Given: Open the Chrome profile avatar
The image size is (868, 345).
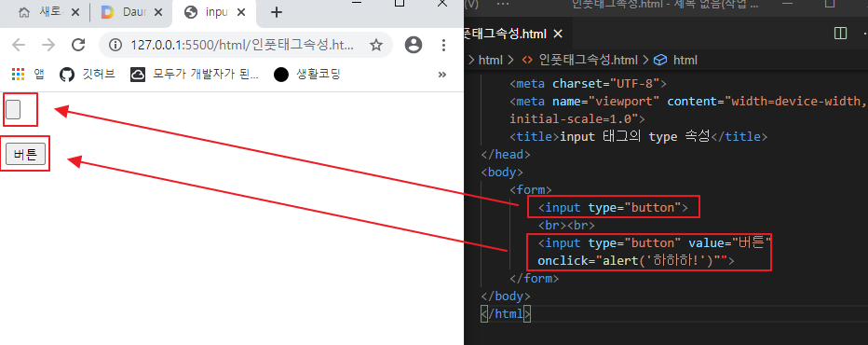Looking at the screenshot, I should coord(413,45).
